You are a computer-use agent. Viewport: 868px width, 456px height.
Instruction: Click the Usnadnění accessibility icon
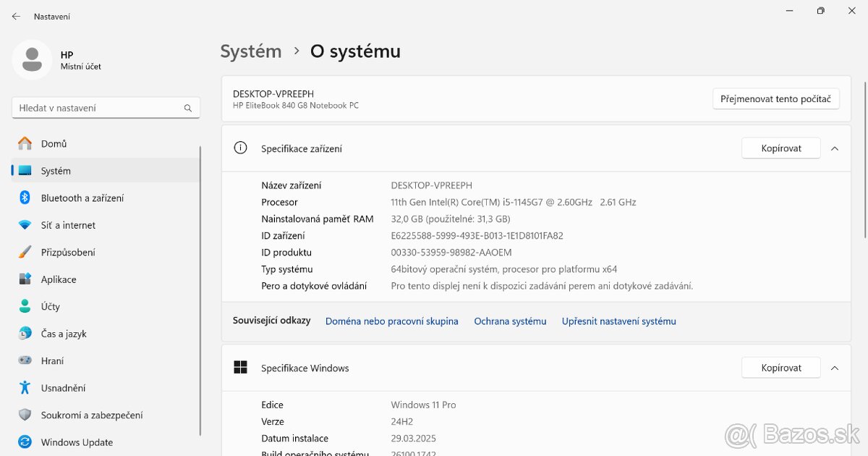point(25,388)
